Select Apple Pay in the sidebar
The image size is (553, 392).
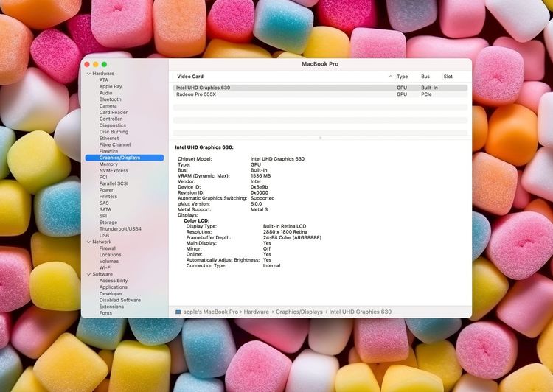tap(111, 86)
